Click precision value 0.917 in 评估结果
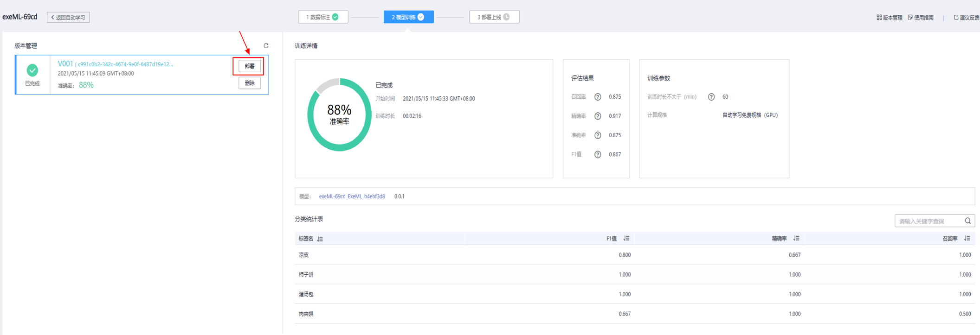 pos(615,116)
